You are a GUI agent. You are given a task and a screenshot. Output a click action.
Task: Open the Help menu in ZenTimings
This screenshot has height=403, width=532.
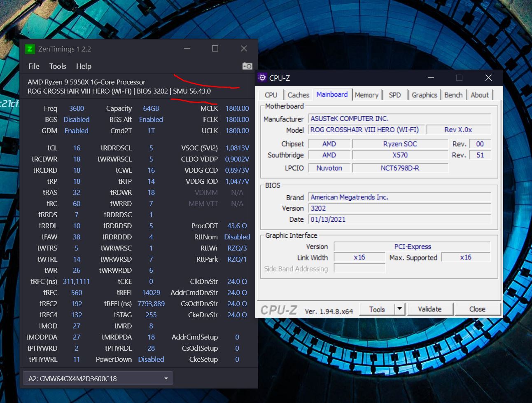84,66
